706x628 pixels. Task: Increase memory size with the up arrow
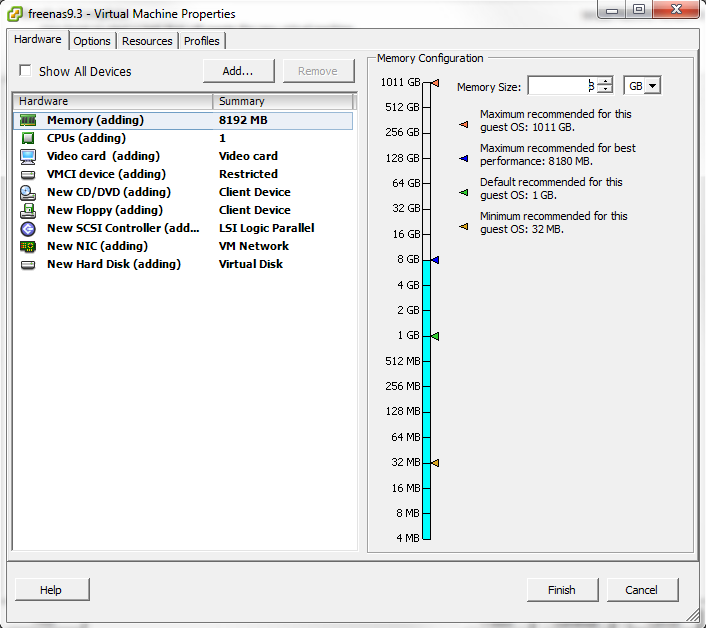[606, 81]
